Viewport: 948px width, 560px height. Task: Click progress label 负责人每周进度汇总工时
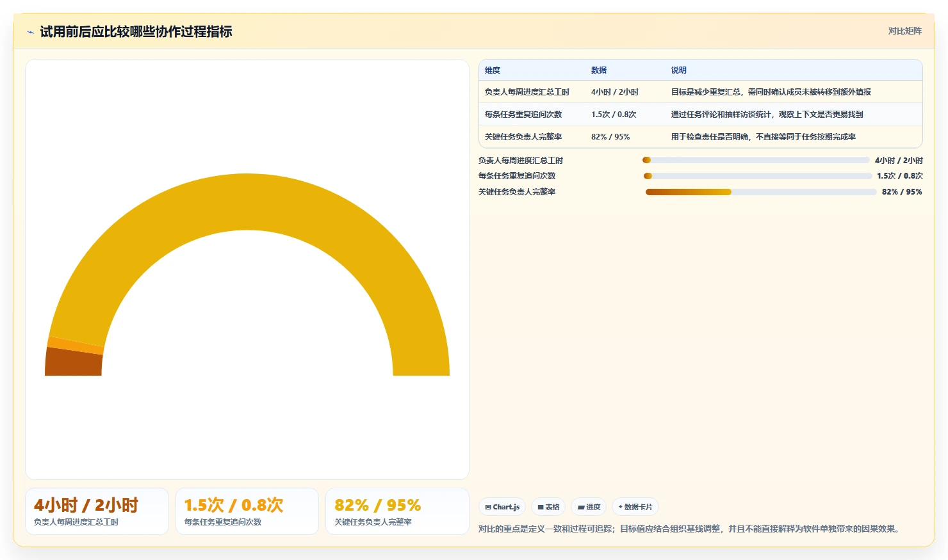point(521,161)
